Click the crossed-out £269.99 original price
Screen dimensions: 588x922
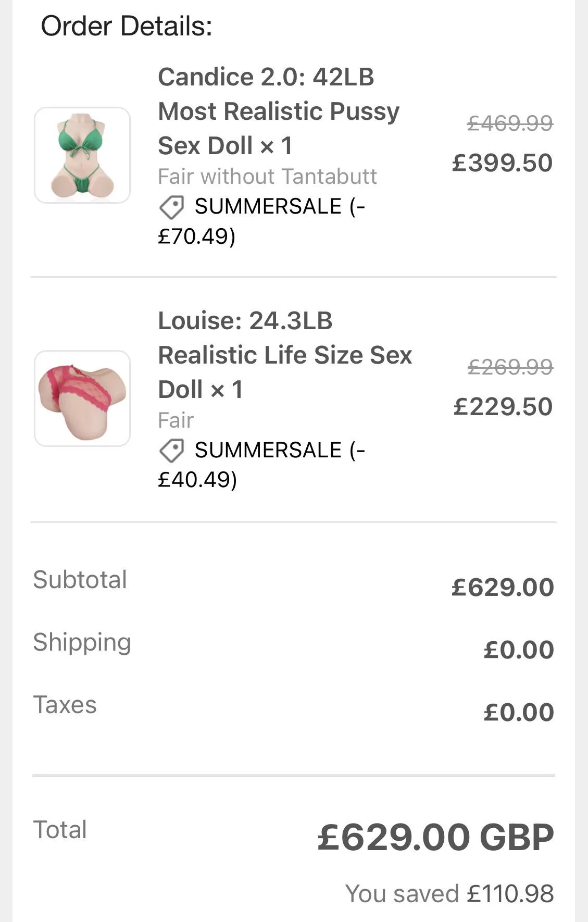coord(510,367)
